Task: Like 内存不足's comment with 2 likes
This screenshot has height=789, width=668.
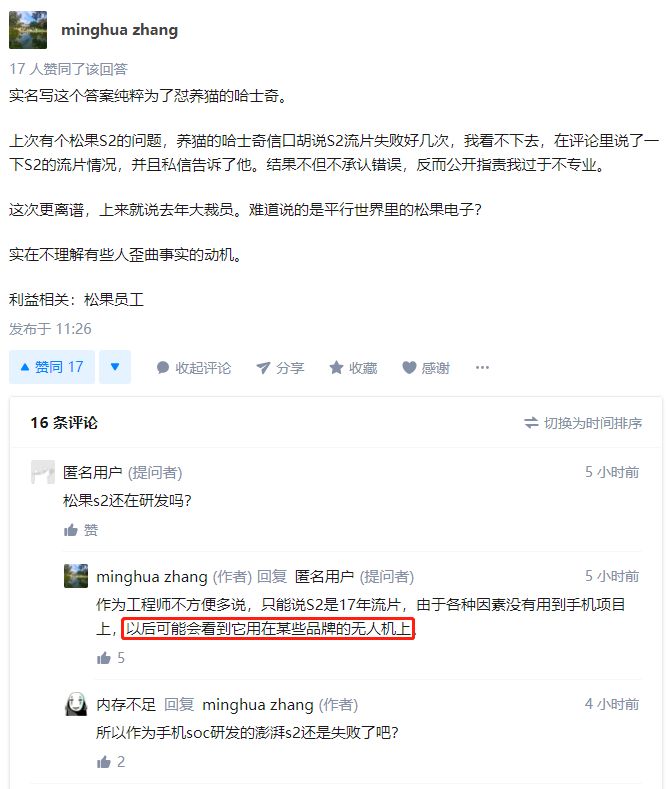Action: pyautogui.click(x=111, y=762)
